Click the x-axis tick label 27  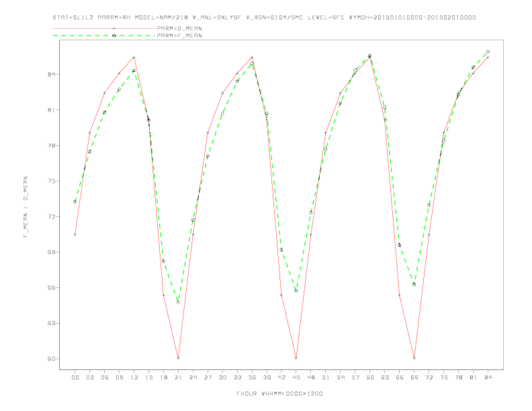[208, 377]
